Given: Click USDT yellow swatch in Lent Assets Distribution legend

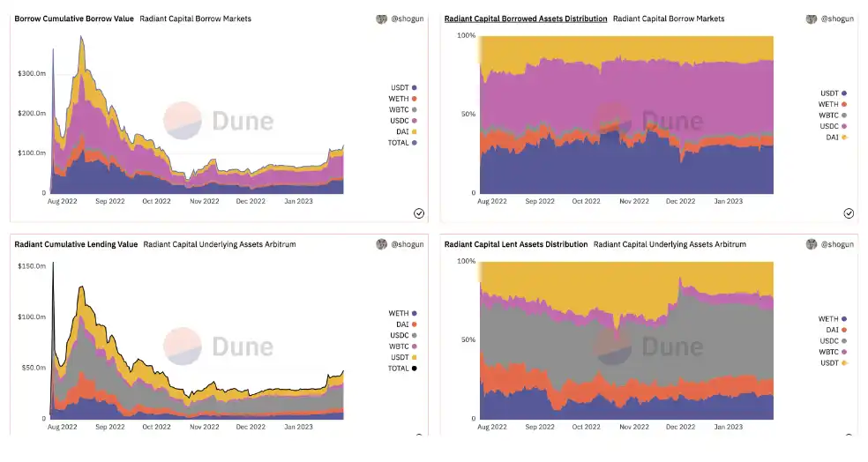Looking at the screenshot, I should tap(844, 363).
